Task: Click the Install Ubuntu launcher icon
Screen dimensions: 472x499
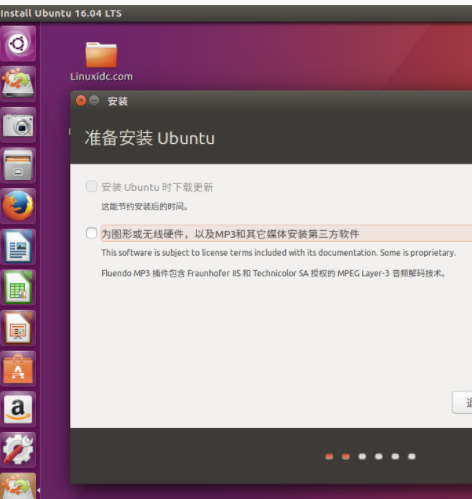Action: pyautogui.click(x=18, y=84)
